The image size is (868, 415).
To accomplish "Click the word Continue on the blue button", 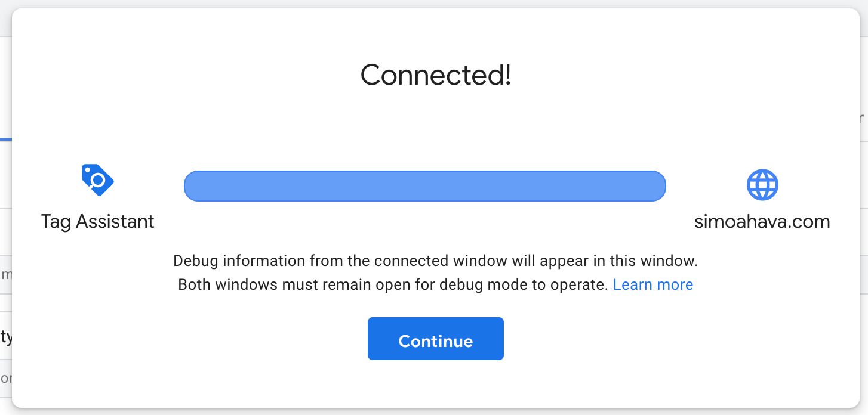I will pyautogui.click(x=435, y=341).
